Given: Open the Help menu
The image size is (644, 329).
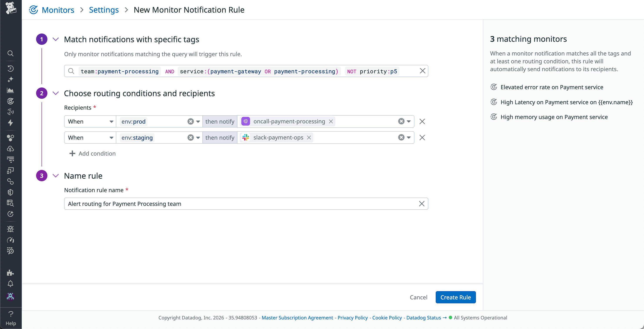Looking at the screenshot, I should (10, 317).
